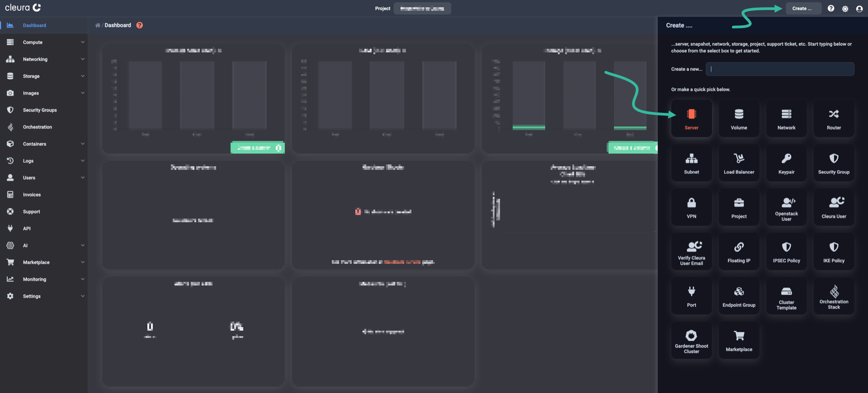The width and height of the screenshot is (868, 393).
Task: Expand the Settings sidebar menu
Action: (x=44, y=296)
